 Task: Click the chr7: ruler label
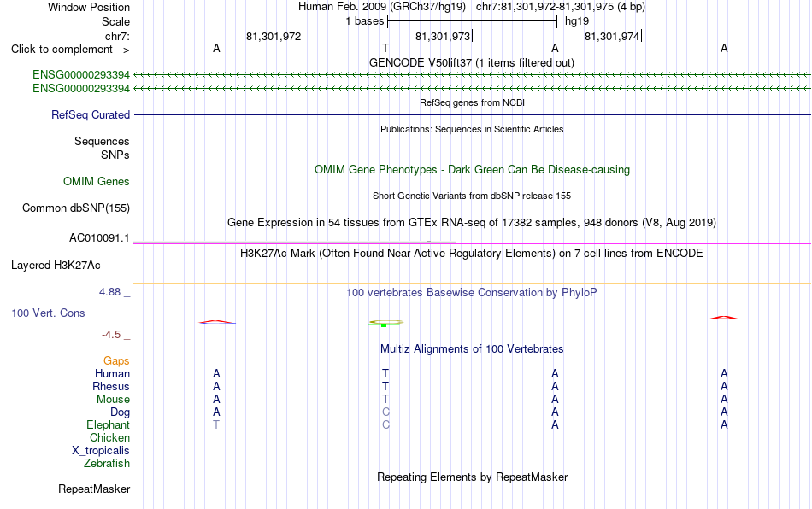(117, 36)
